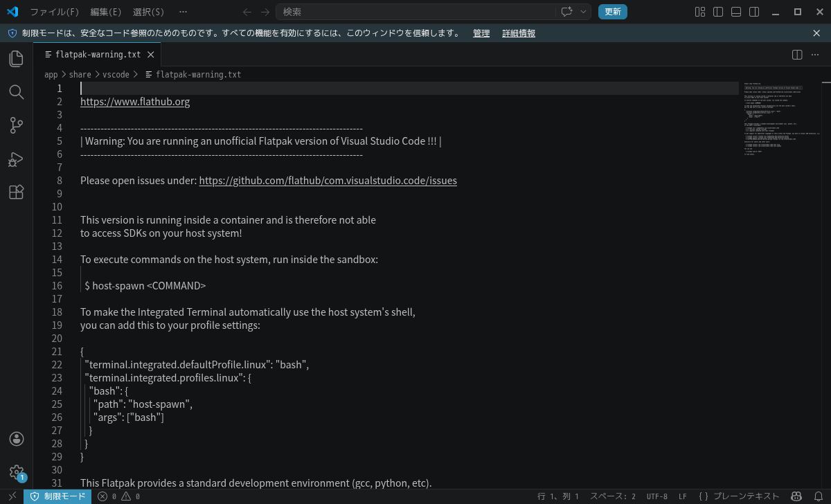
Task: Open the Accounts menu icon
Action: click(16, 439)
